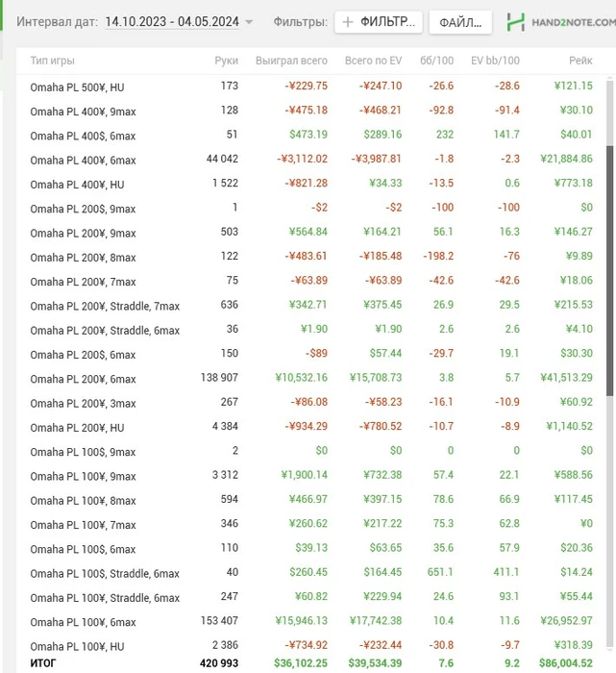Image resolution: width=616 pixels, height=673 pixels.
Task: Select row Omaha PL 100$, Straddle, 6max
Action: (x=311, y=573)
